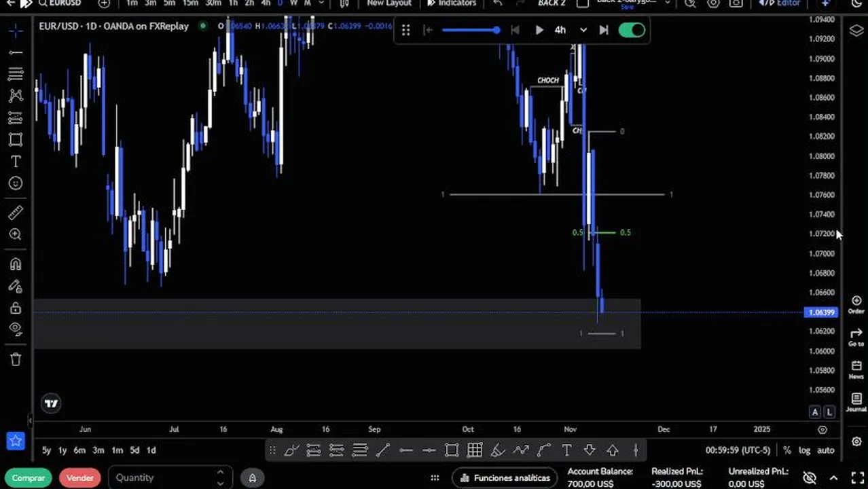Select the 5d range tab
Screen dimensions: 868x489
(134, 450)
